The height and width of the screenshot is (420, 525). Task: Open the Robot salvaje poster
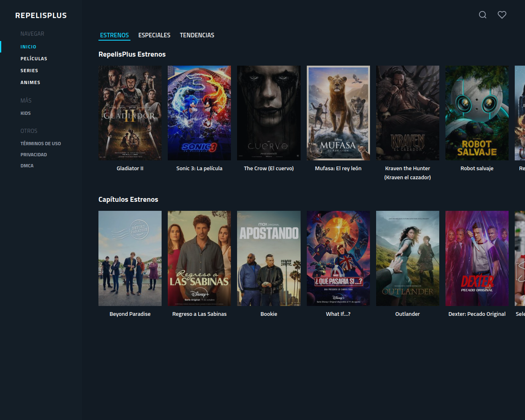477,113
